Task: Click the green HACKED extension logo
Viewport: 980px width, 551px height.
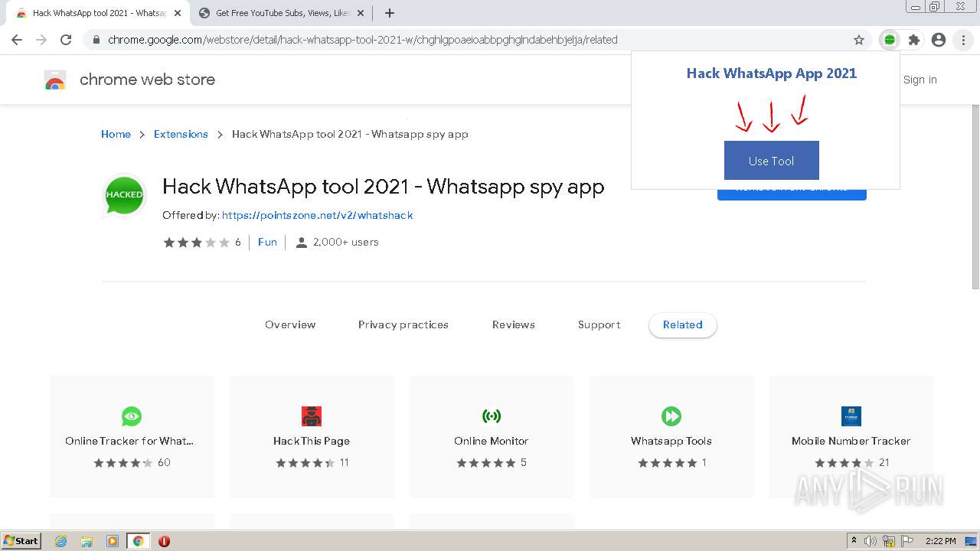Action: click(x=124, y=194)
